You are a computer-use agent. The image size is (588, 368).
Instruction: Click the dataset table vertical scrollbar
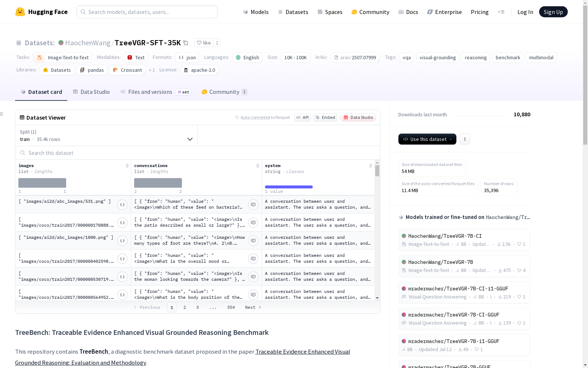click(377, 171)
